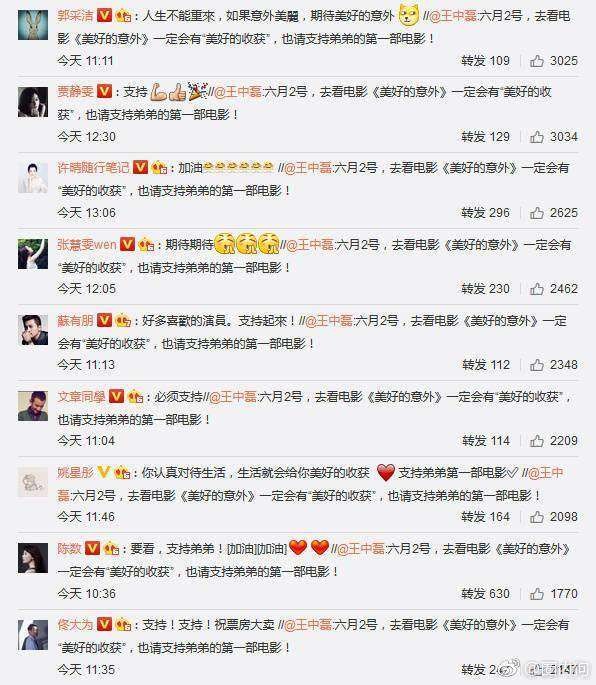Viewport: 596px width, 685px height.
Task: Click 转发 630 on 陈数's post
Action: click(x=485, y=594)
